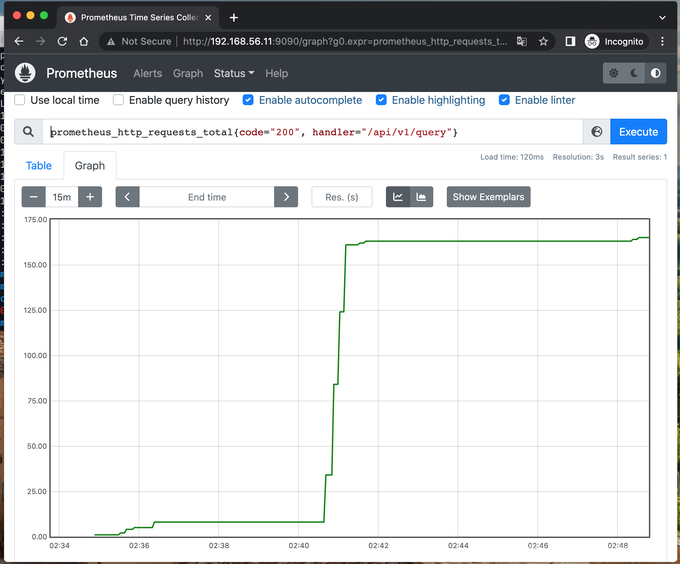The image size is (680, 564).
Task: Click the 15m range input
Action: point(62,197)
